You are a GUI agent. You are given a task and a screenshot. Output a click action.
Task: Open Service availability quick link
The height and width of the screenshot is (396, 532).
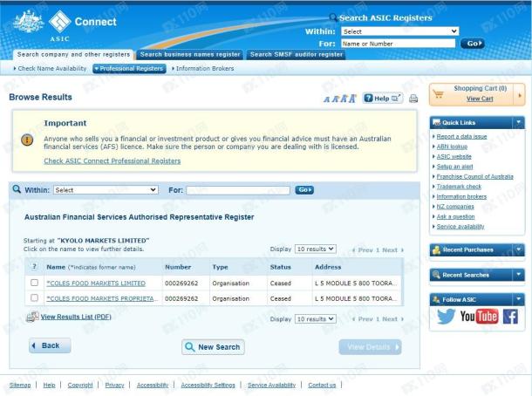pos(460,226)
